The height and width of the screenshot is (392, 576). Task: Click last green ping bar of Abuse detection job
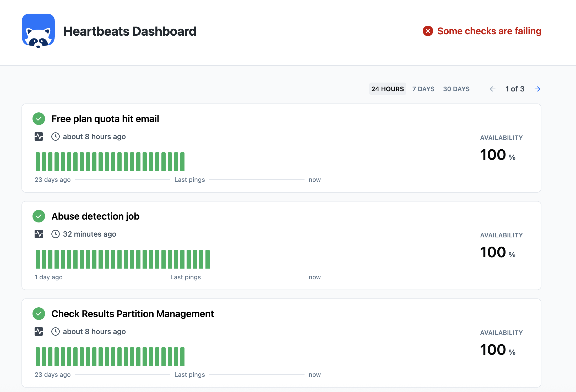click(x=208, y=259)
